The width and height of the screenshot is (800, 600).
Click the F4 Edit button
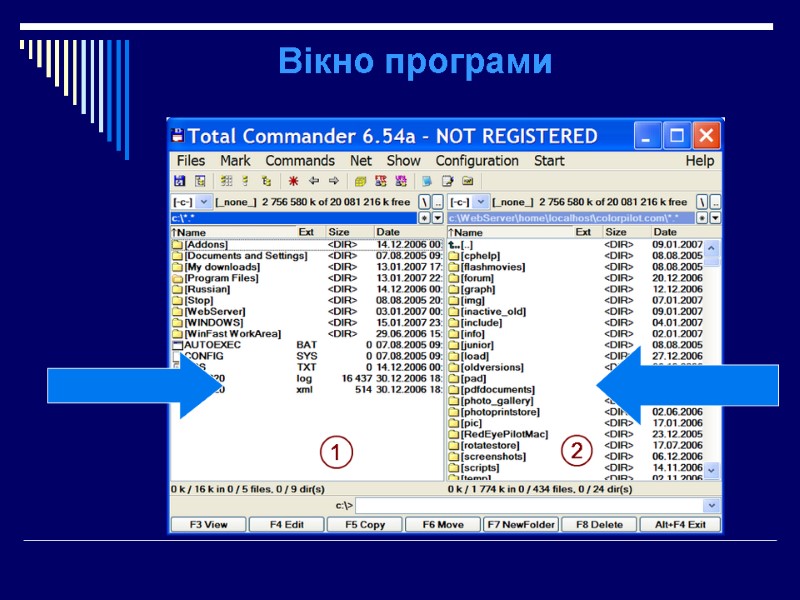[287, 524]
